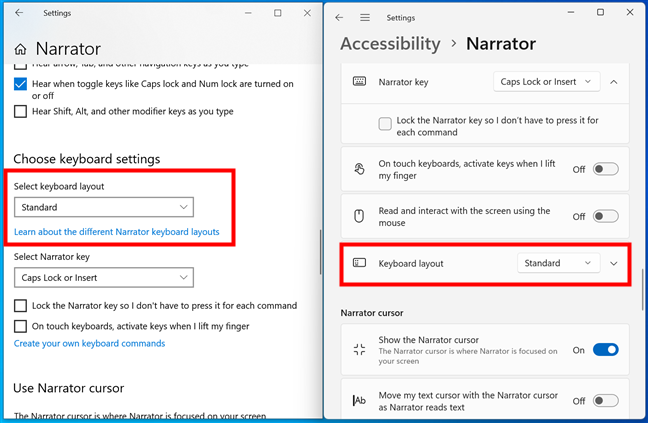
Task: Collapse the Narrator key section chevron
Action: tap(614, 82)
